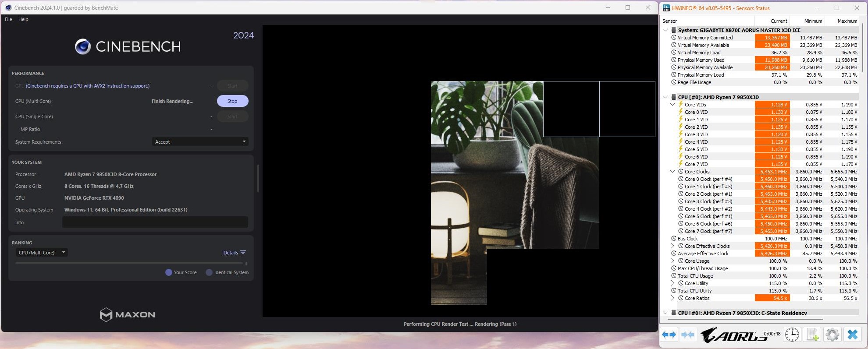Collapse the Core VIDs sensor group
This screenshot has height=349, width=868.
click(672, 105)
